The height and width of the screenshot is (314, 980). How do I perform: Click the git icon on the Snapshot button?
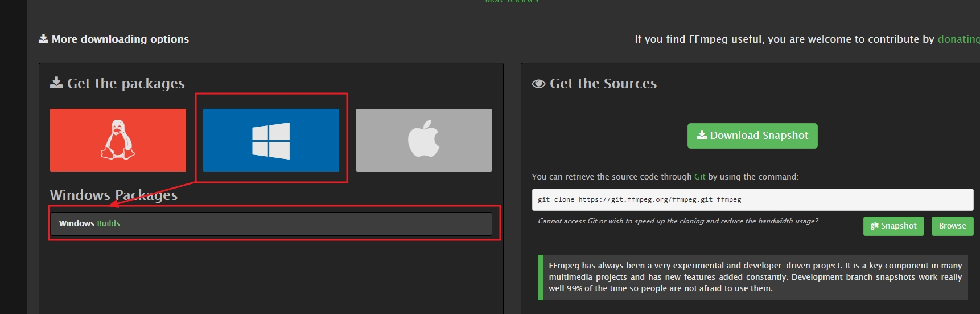(874, 226)
